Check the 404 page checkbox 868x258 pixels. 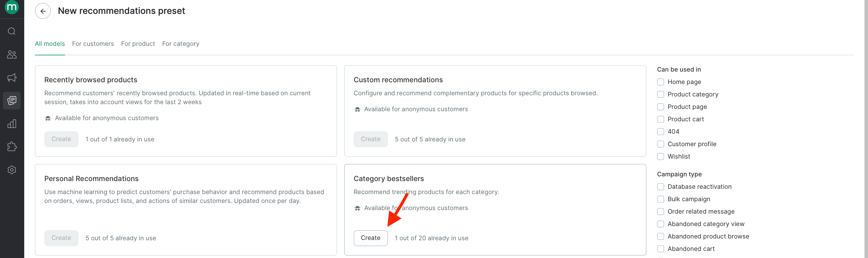coord(660,132)
